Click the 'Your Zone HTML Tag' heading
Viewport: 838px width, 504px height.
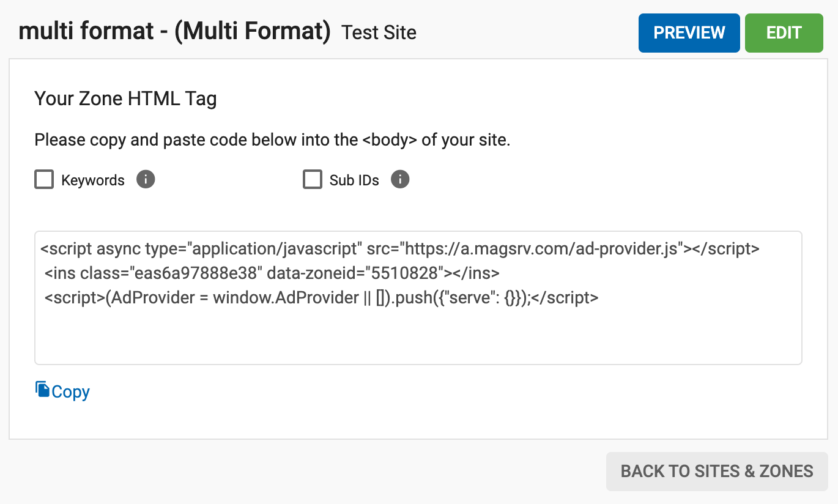(125, 98)
